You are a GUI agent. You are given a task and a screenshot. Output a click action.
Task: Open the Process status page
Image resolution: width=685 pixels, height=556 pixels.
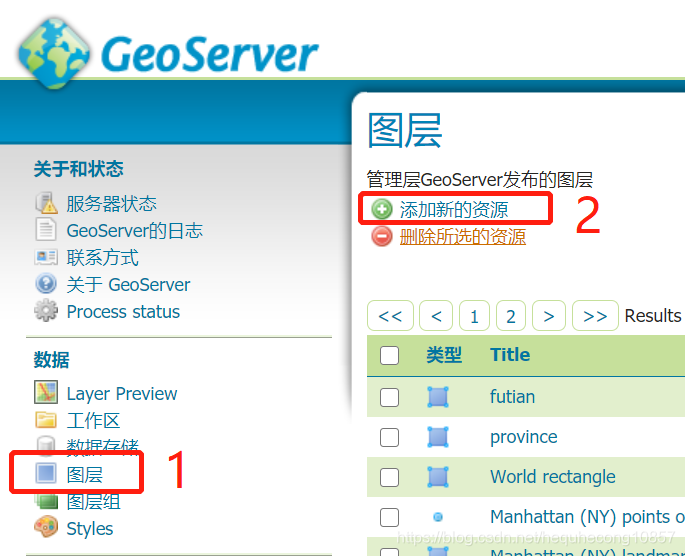point(123,312)
